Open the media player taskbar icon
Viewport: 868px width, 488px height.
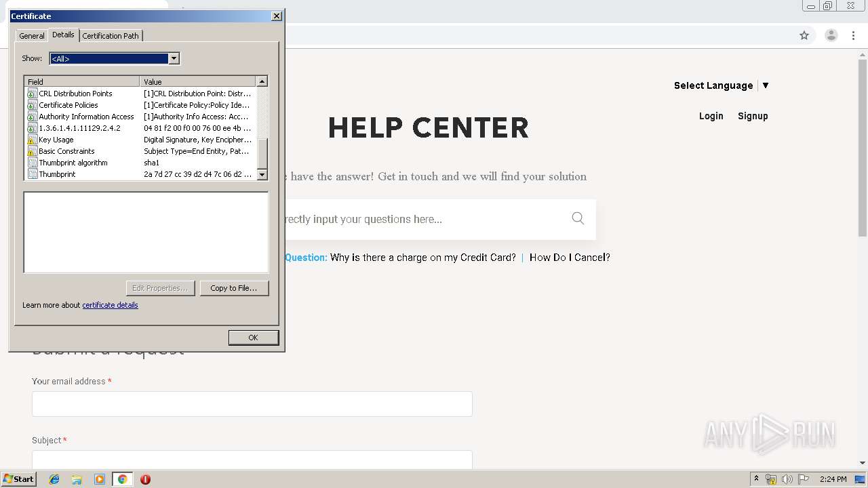(x=100, y=479)
